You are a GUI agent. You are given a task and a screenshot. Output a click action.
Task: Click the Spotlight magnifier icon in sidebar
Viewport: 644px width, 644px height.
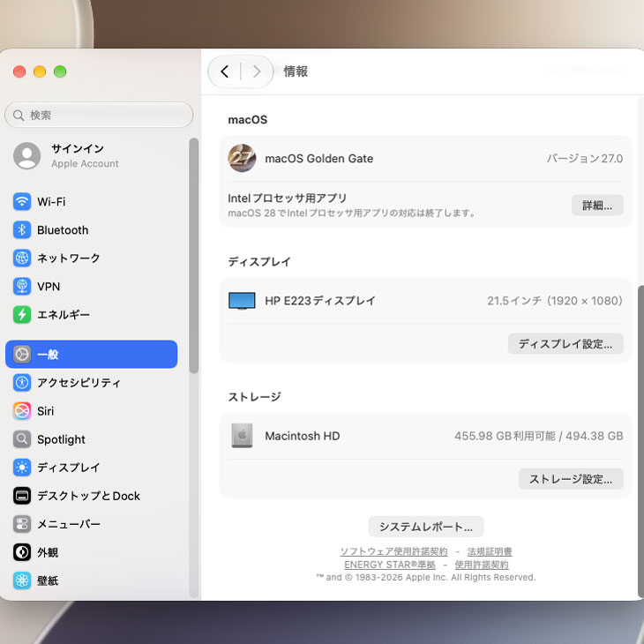[22, 439]
